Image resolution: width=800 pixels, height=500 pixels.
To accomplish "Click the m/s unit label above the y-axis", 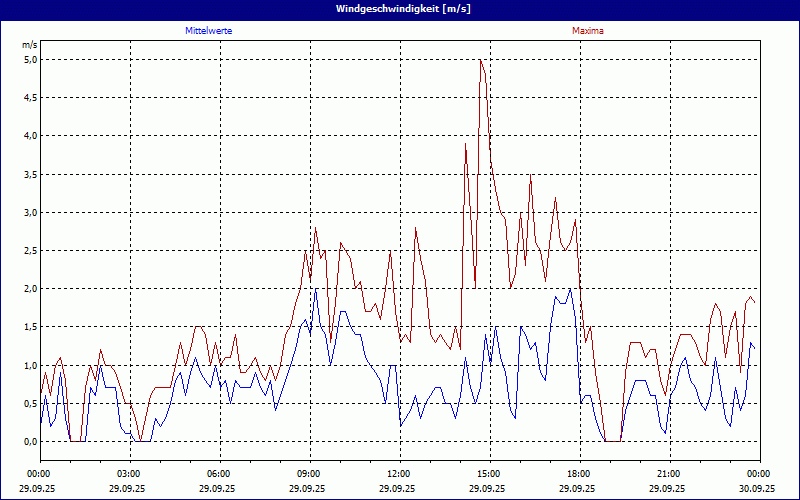I will point(29,45).
